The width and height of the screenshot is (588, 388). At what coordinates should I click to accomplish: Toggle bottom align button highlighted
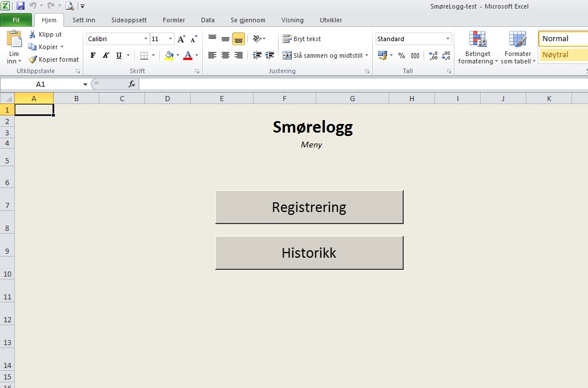point(239,39)
